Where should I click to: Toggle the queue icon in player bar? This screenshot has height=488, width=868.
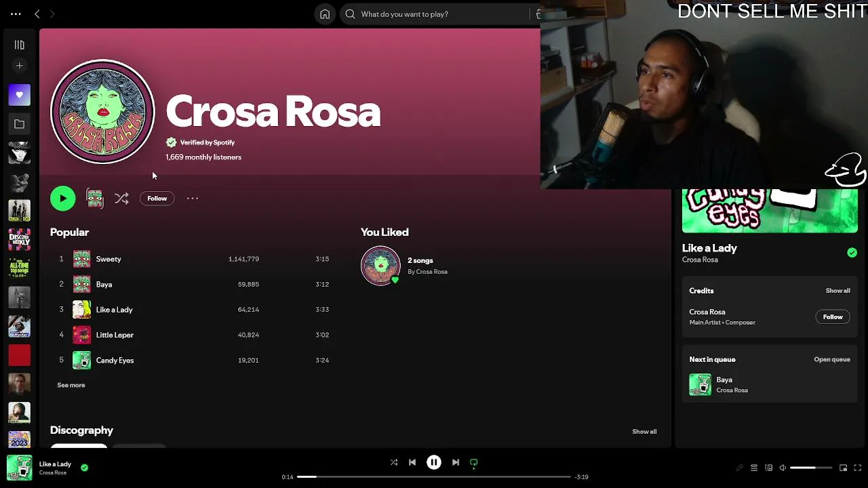coord(753,468)
